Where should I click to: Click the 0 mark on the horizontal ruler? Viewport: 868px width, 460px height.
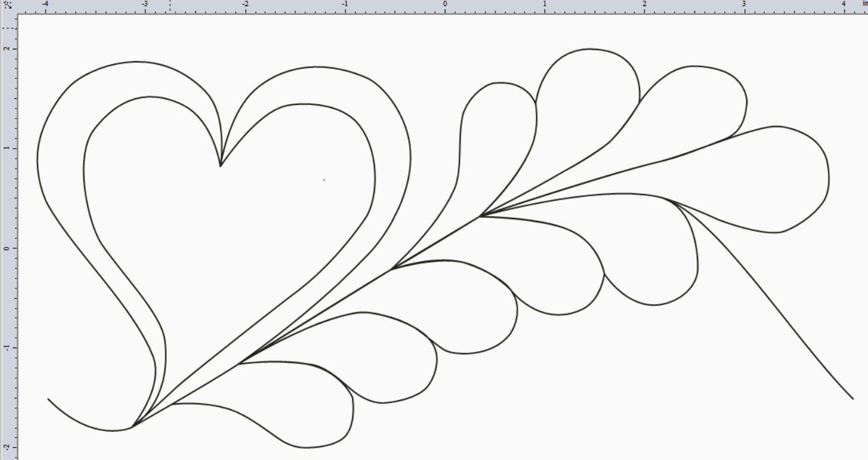point(445,5)
